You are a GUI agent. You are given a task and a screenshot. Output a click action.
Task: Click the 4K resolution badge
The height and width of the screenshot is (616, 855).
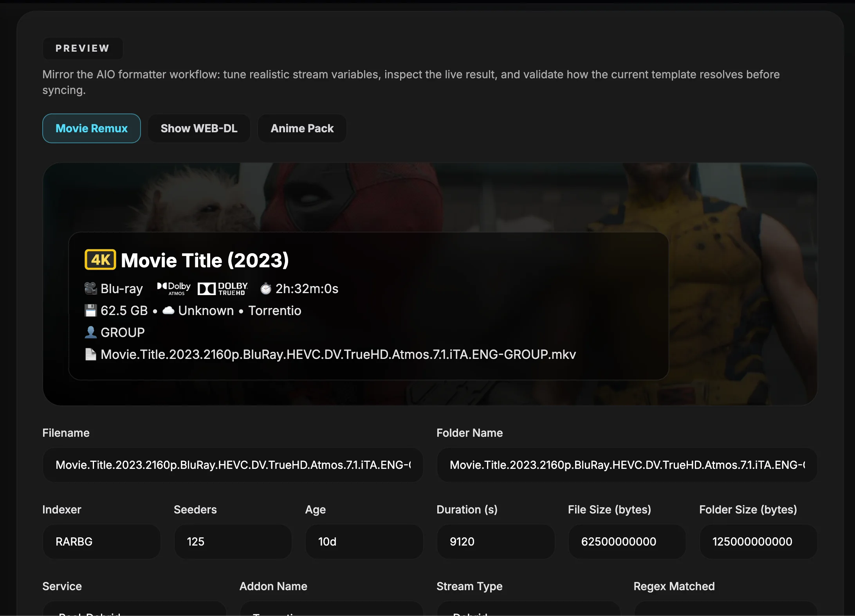100,260
